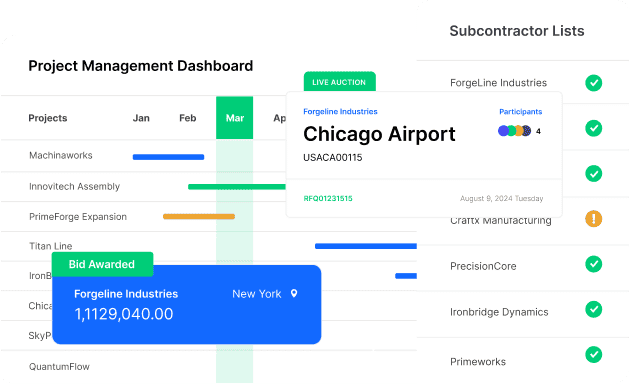Screen dimensions: 630x384
Task: Select the Jan month header
Action: click(141, 118)
